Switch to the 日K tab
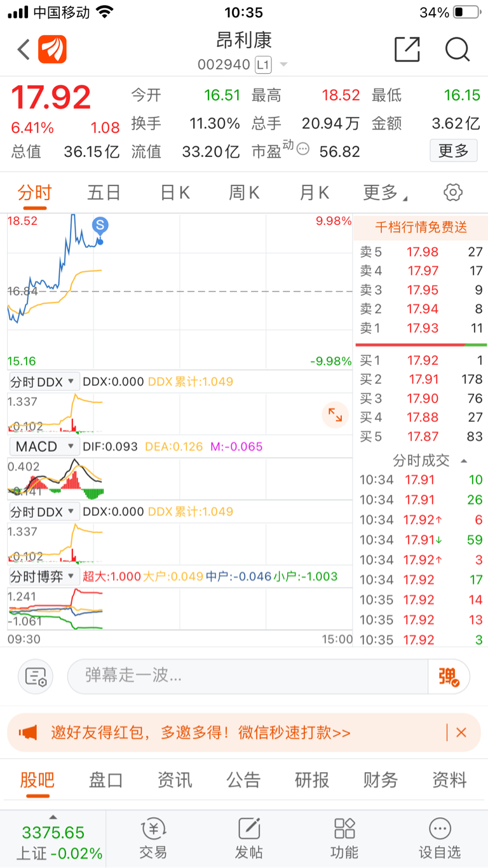The image size is (488, 868). tap(175, 192)
